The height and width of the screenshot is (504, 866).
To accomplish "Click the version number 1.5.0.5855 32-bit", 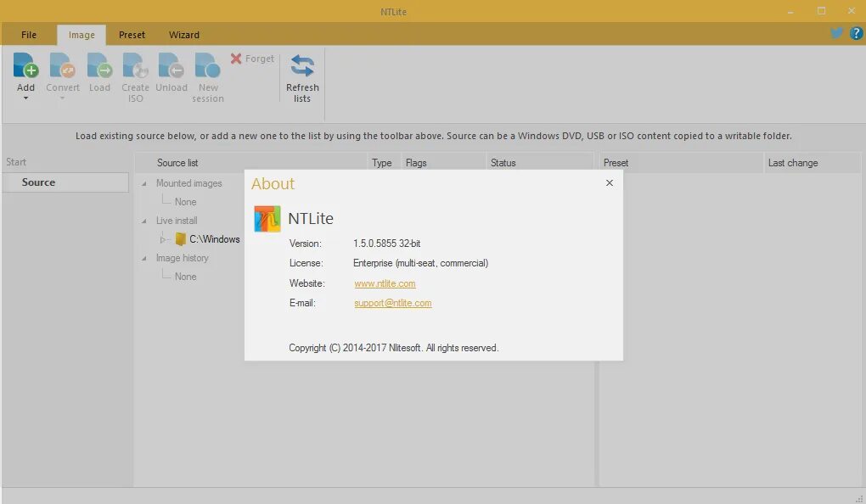I will (x=386, y=244).
